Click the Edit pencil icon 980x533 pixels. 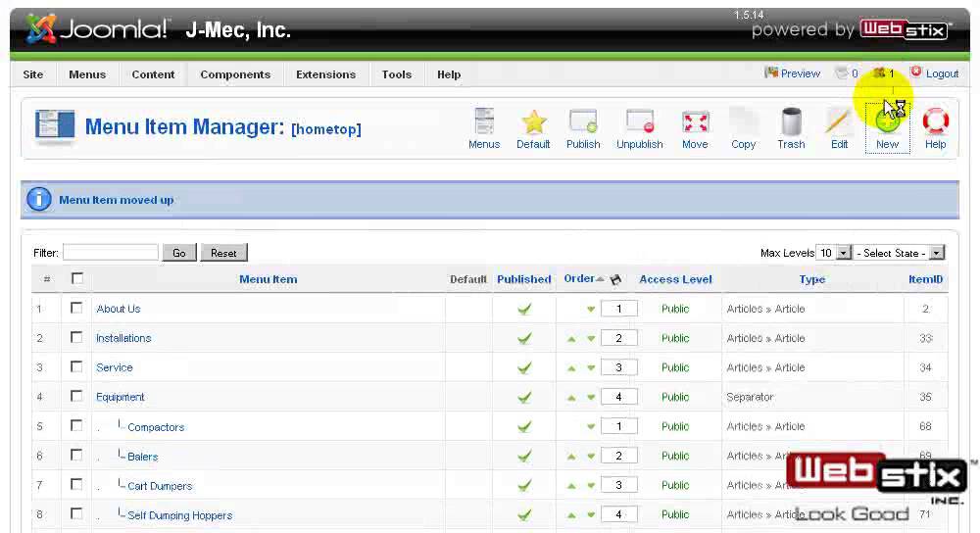pyautogui.click(x=839, y=128)
